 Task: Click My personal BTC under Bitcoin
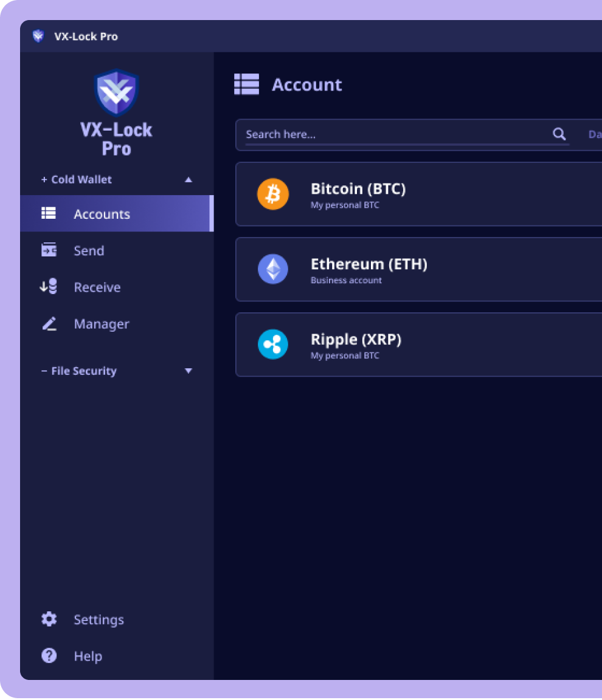point(345,205)
